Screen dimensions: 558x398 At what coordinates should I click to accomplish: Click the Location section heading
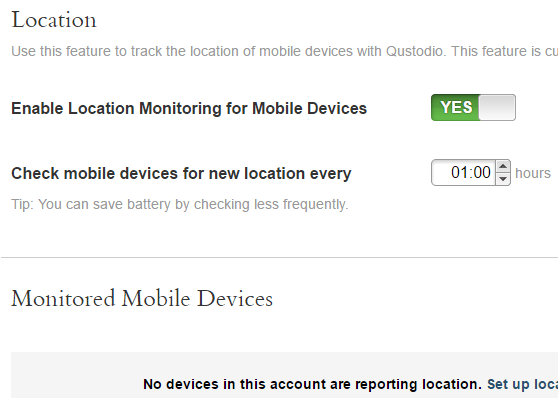click(x=54, y=20)
